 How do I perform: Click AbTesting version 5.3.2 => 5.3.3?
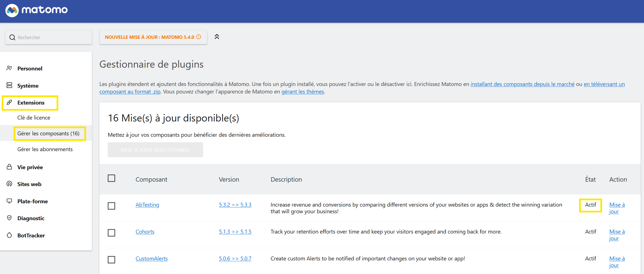pyautogui.click(x=235, y=205)
